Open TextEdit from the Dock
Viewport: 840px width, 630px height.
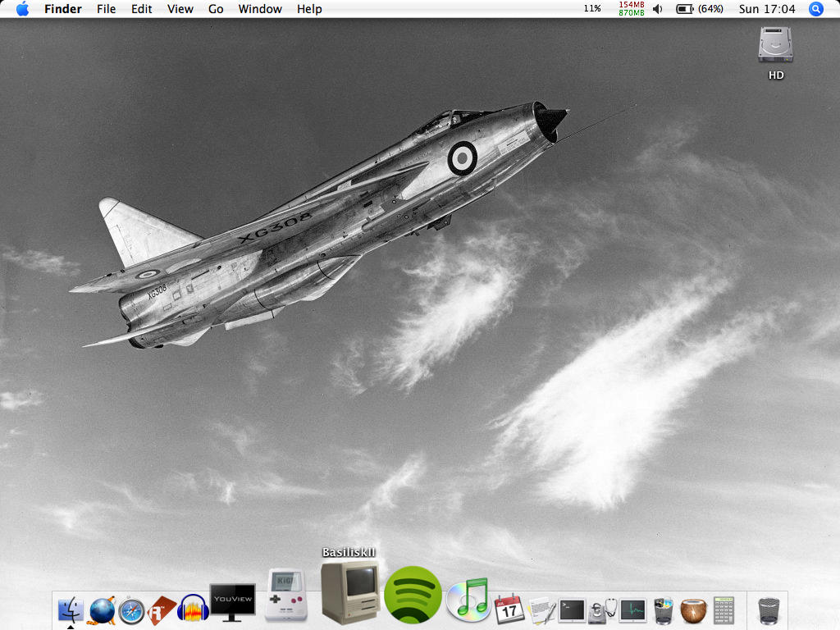(543, 609)
